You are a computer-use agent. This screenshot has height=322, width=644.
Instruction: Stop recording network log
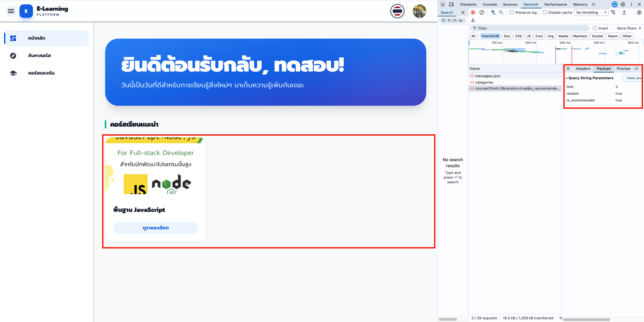click(x=473, y=12)
